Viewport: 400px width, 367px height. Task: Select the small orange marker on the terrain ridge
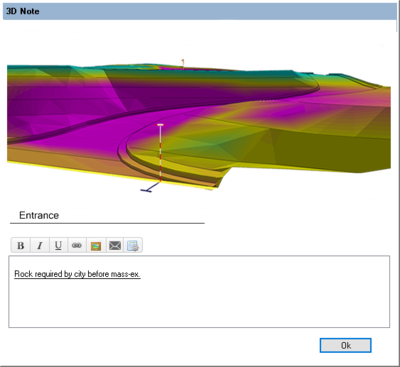coord(183,62)
